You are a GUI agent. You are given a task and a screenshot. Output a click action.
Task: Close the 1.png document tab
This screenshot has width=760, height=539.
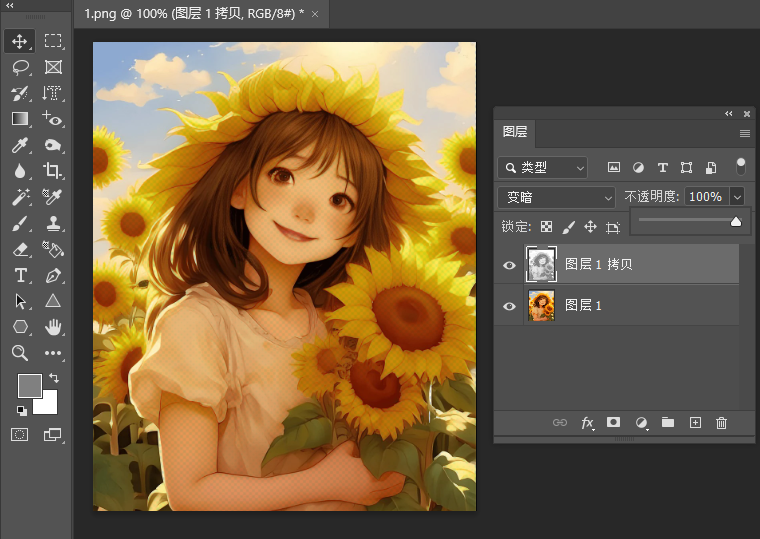315,14
